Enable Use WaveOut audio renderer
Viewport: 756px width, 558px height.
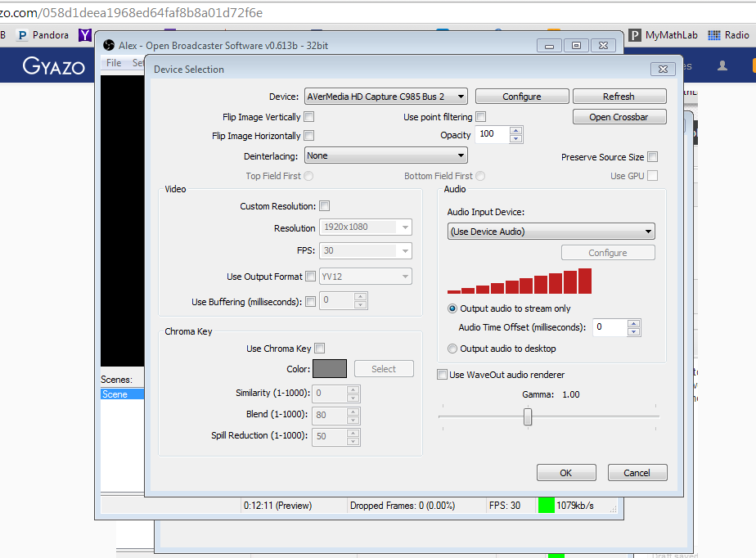point(442,374)
